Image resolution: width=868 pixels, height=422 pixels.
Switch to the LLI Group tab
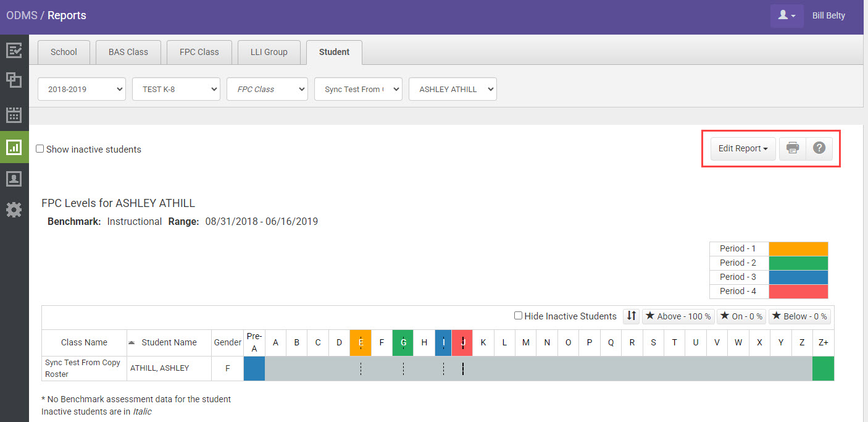[269, 52]
